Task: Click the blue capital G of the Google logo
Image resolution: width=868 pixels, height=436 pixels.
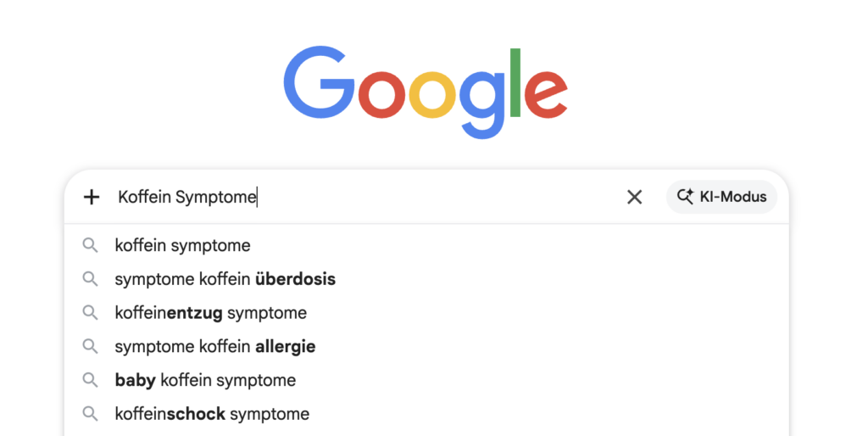Action: tap(320, 83)
